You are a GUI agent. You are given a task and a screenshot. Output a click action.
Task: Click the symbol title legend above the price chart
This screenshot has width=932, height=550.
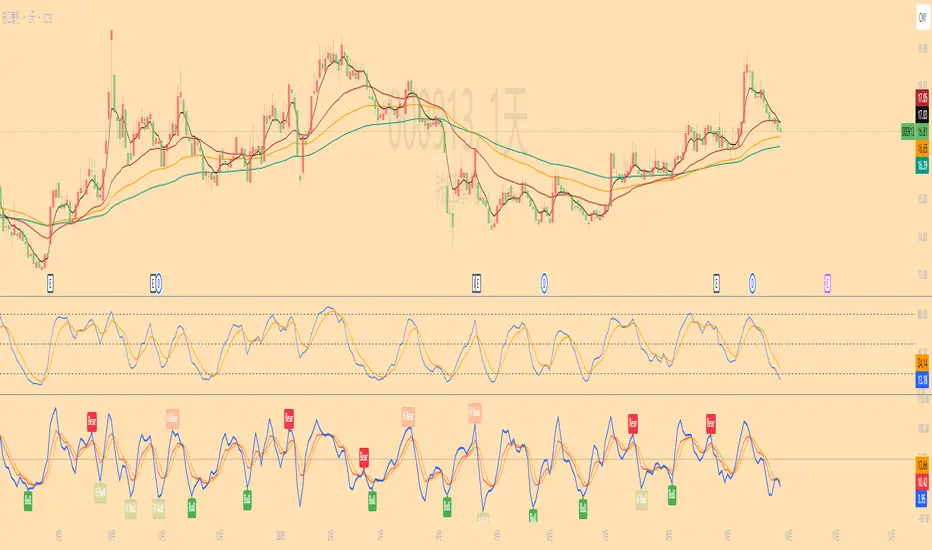tap(27, 18)
